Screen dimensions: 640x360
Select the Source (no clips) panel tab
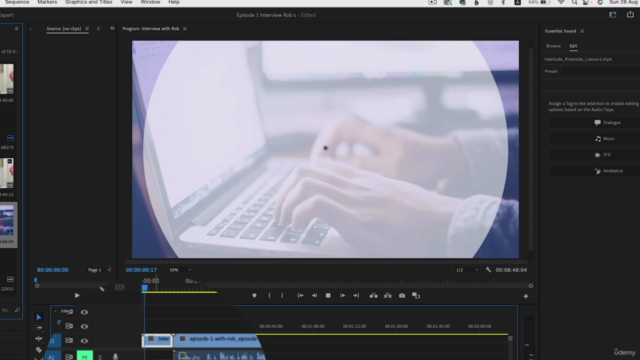64,29
